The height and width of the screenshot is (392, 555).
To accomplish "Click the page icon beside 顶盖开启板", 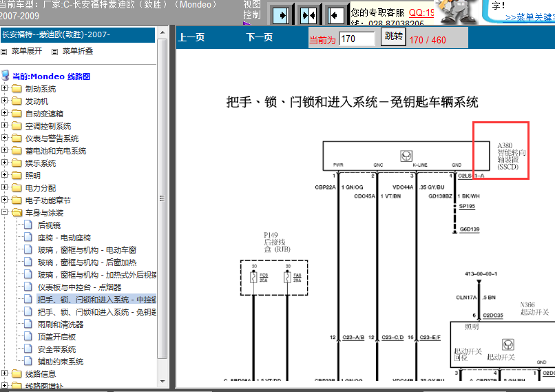I will [28, 336].
